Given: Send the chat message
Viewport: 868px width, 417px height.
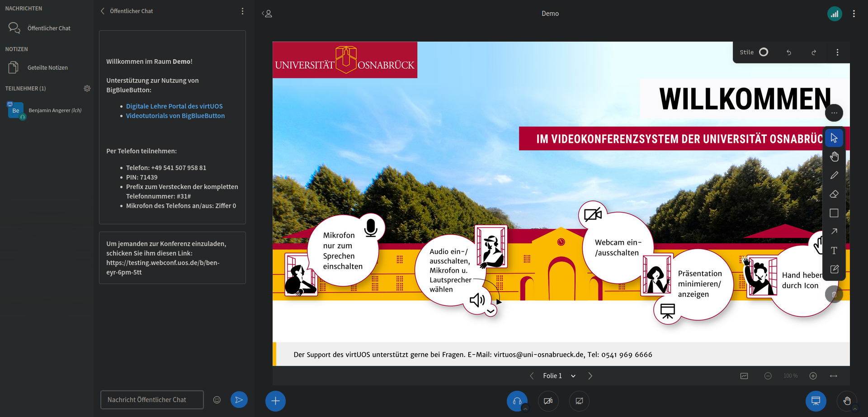Looking at the screenshot, I should [x=239, y=400].
